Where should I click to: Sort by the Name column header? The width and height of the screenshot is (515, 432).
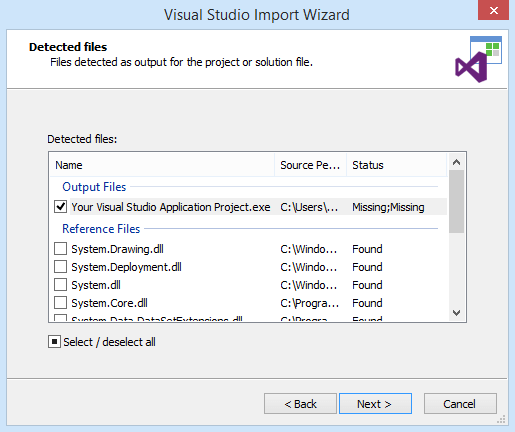pyautogui.click(x=162, y=165)
